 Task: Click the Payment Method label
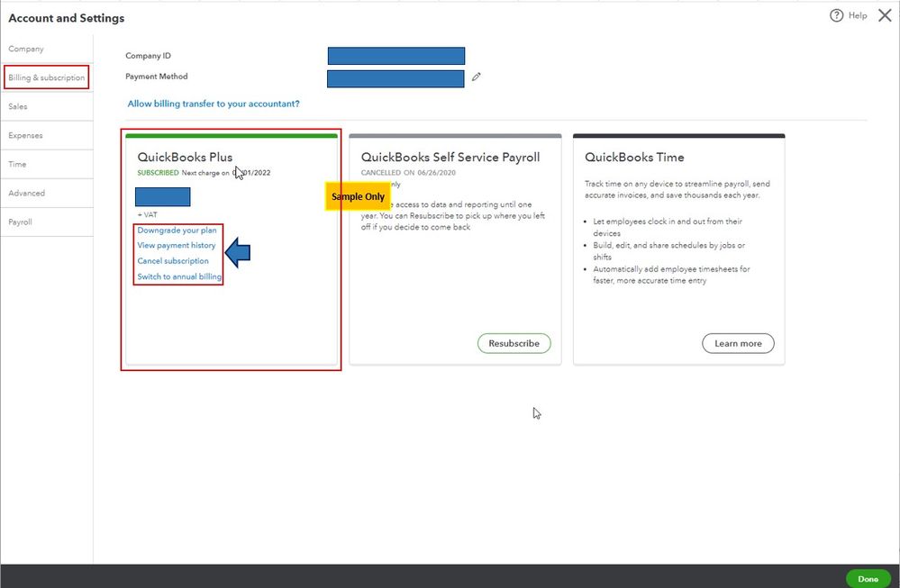click(156, 77)
